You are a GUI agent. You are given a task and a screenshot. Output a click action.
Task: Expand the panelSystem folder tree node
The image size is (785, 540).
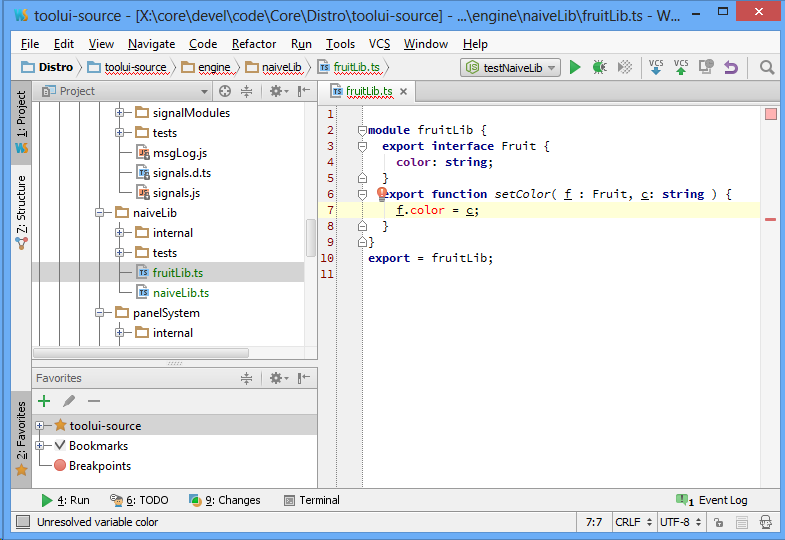tap(99, 313)
